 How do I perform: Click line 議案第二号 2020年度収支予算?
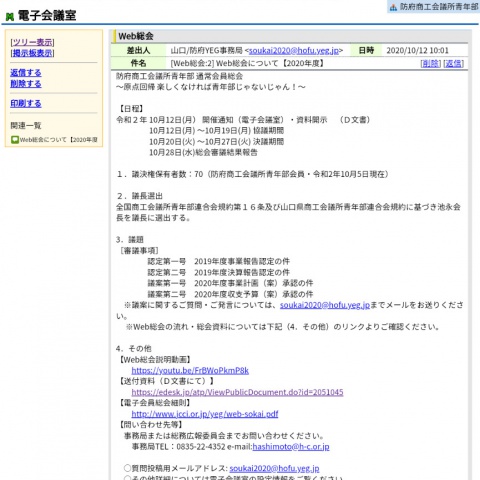(230, 294)
